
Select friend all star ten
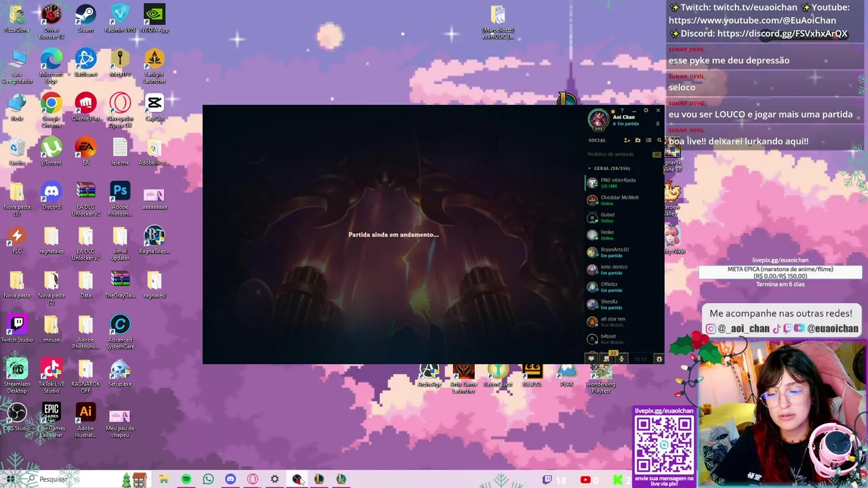point(624,321)
